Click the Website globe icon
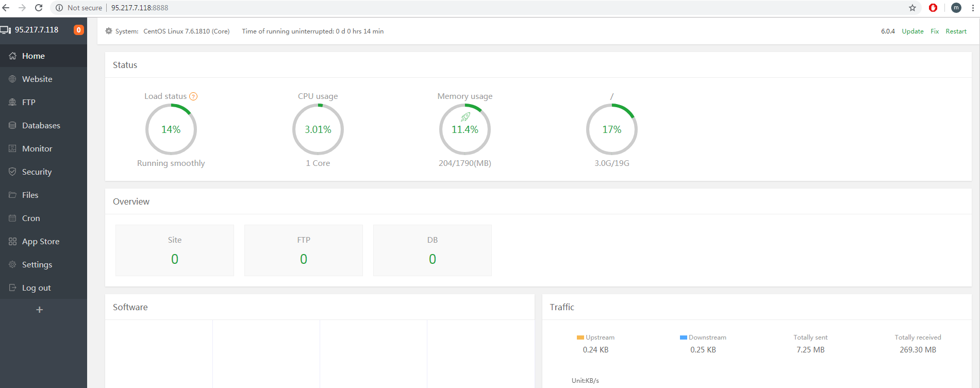The image size is (980, 388). coord(12,79)
